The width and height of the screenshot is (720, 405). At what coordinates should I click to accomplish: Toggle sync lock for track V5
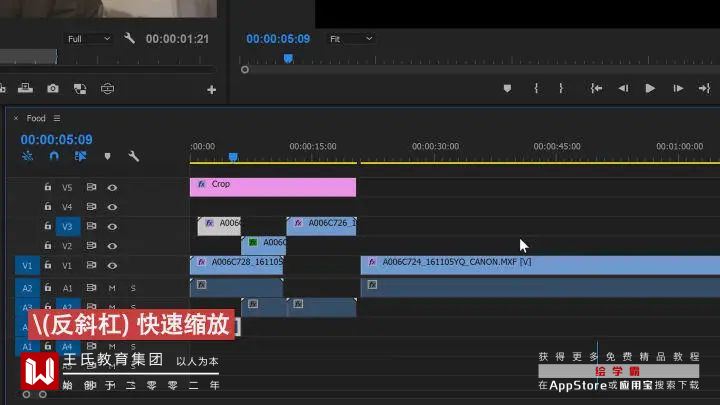(x=91, y=187)
